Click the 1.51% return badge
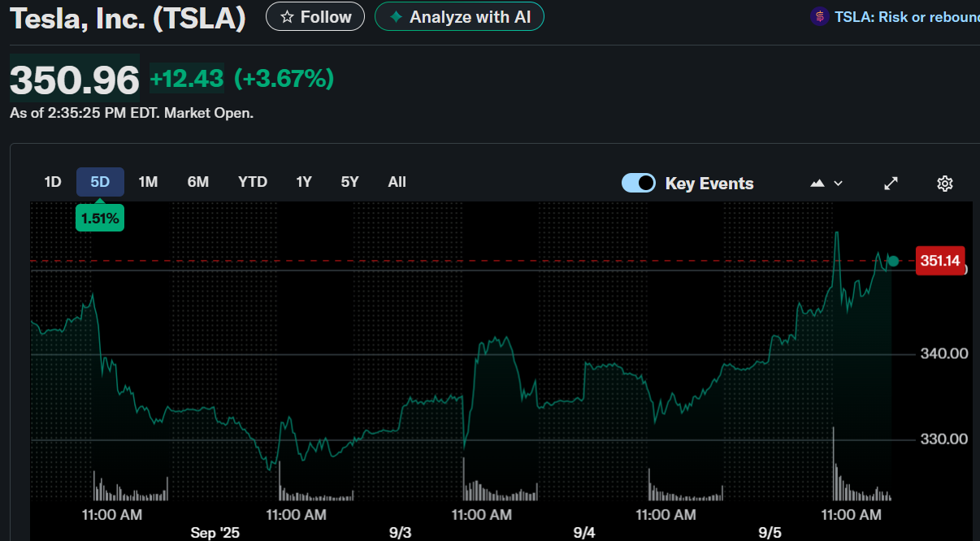This screenshot has height=541, width=980. 100,218
